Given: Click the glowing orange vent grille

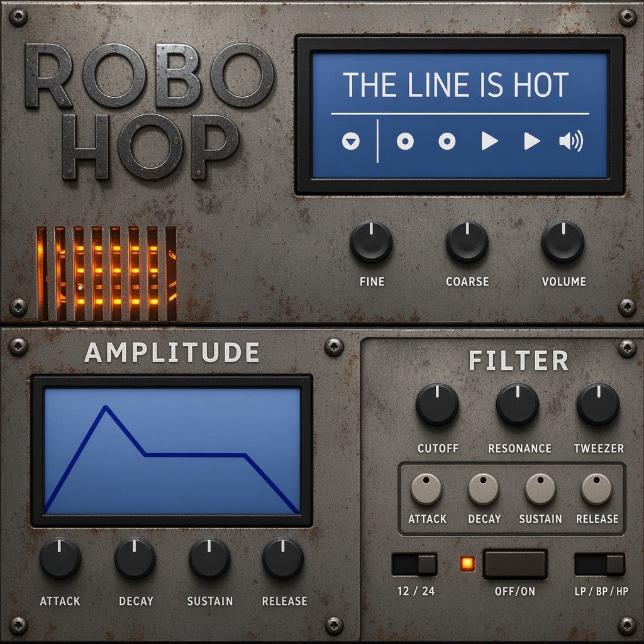Looking at the screenshot, I should (106, 273).
